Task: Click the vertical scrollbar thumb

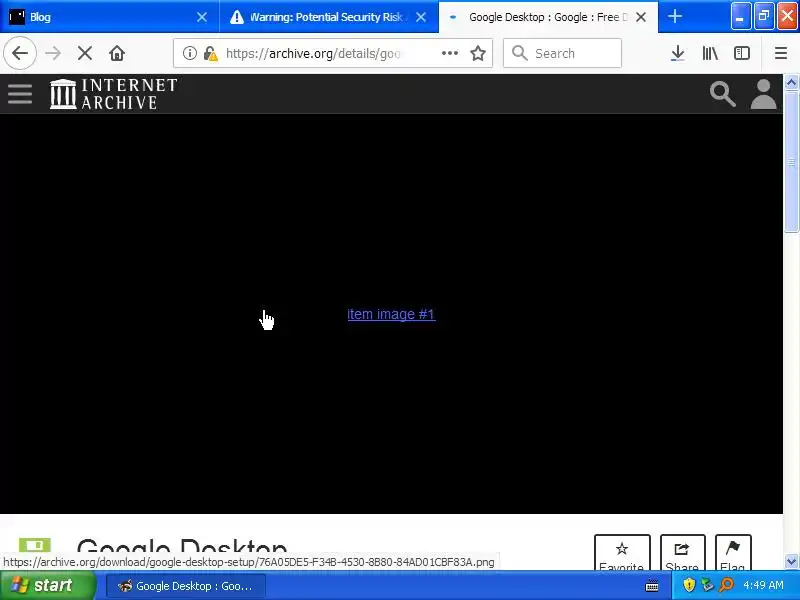Action: tap(791, 162)
